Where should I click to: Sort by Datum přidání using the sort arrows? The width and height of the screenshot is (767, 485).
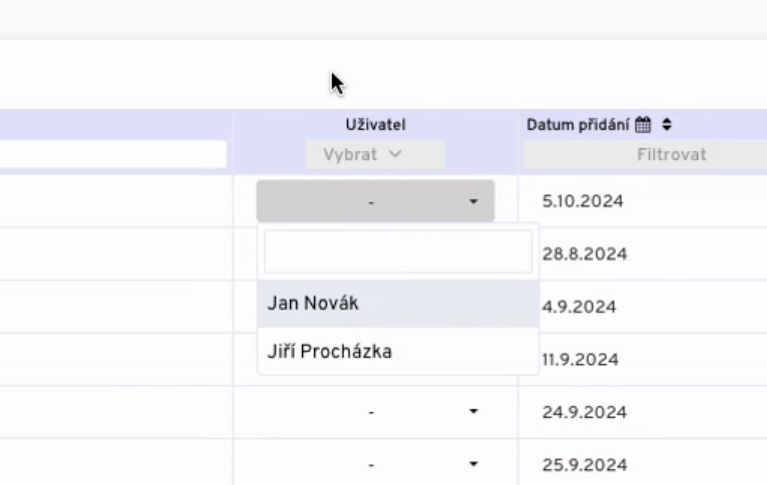[666, 124]
